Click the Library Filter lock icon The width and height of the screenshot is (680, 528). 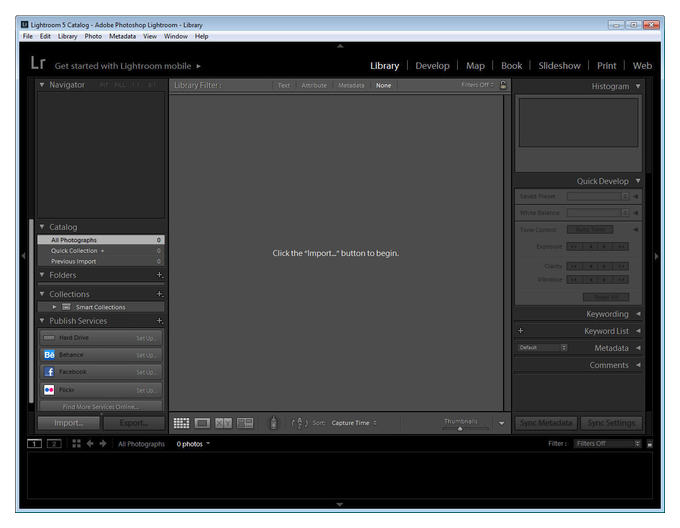[x=503, y=85]
